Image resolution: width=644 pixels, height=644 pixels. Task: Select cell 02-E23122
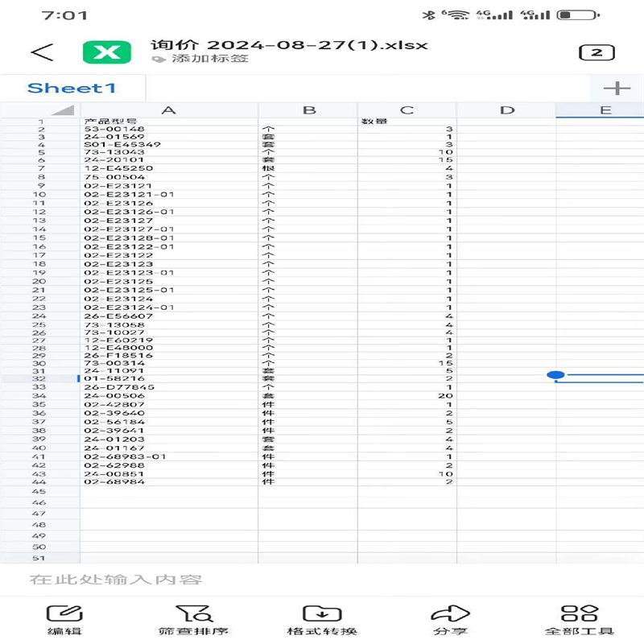(x=169, y=255)
